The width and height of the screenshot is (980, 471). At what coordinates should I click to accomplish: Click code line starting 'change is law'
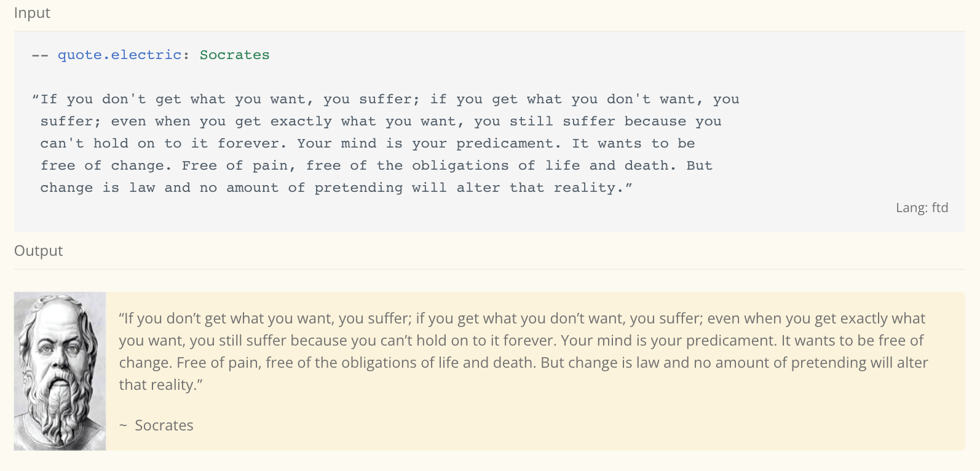pos(336,188)
